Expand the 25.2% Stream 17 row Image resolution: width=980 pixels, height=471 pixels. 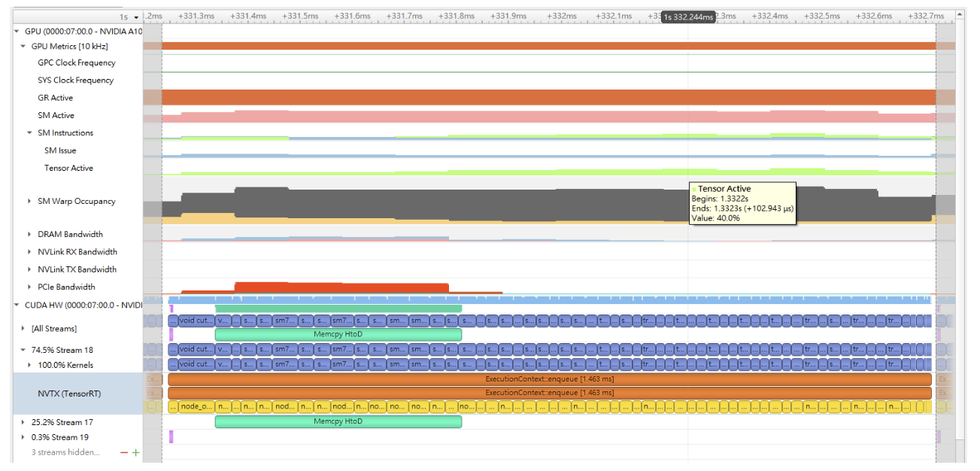coord(23,423)
